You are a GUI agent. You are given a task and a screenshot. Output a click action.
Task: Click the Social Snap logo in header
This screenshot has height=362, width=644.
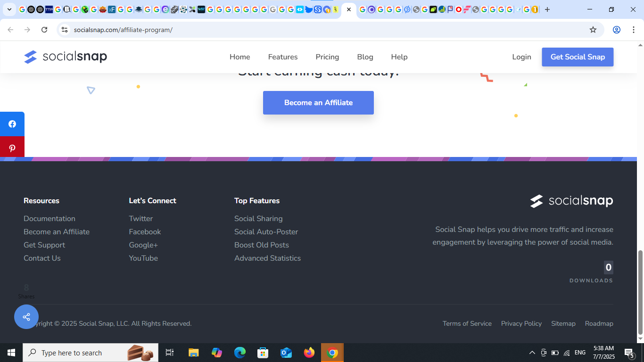(x=66, y=57)
